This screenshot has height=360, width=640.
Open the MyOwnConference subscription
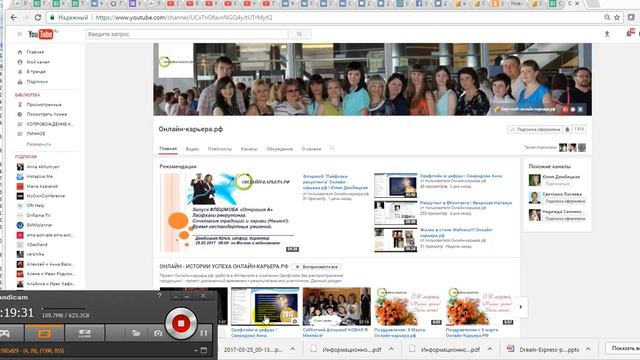(45, 196)
